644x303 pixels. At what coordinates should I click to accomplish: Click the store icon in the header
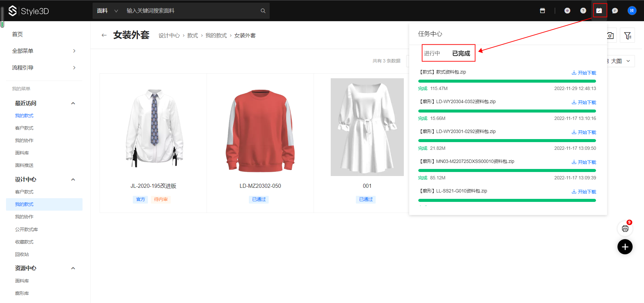tap(542, 11)
